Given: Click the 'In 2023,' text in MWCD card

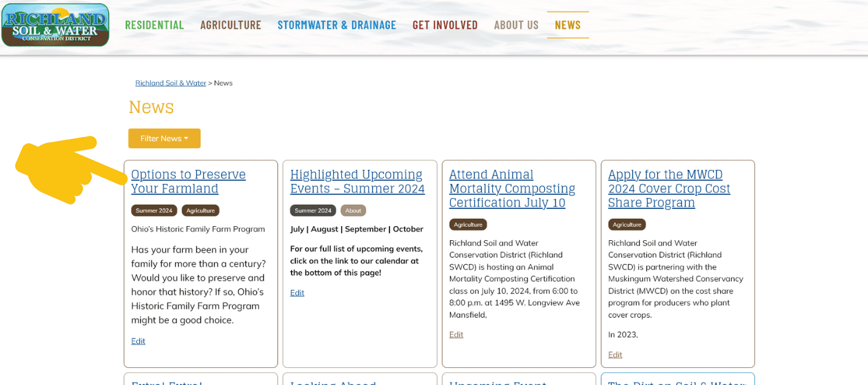Looking at the screenshot, I should tap(623, 334).
